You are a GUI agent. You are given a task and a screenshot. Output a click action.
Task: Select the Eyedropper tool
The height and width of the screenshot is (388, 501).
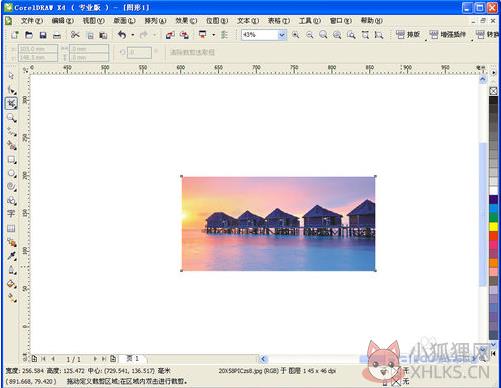coord(11,256)
